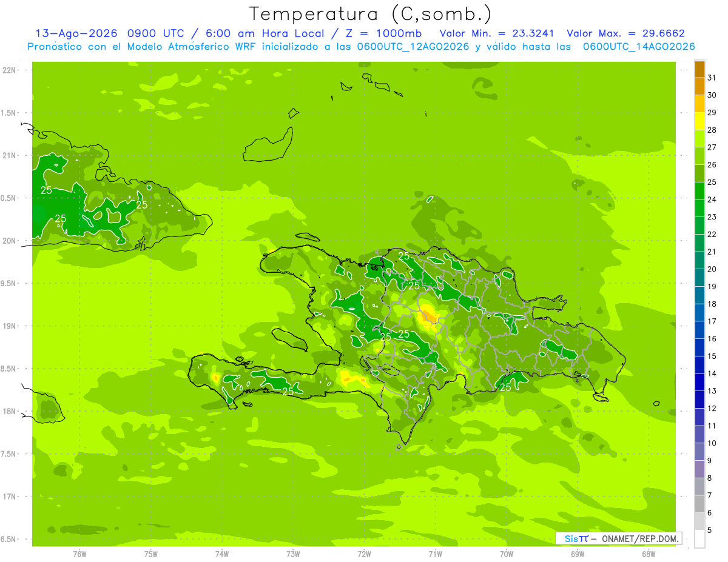The height and width of the screenshot is (562, 728).
Task: Click the 21N latitude label
Action: (9, 155)
